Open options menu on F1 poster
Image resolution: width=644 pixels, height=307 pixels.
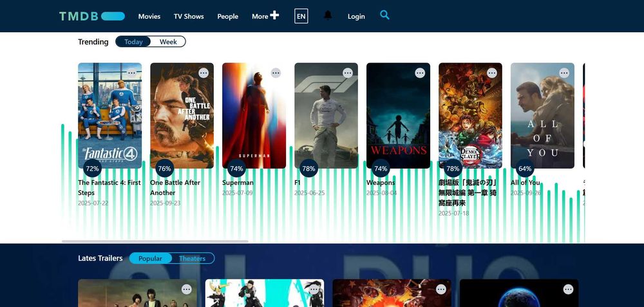pyautogui.click(x=348, y=73)
